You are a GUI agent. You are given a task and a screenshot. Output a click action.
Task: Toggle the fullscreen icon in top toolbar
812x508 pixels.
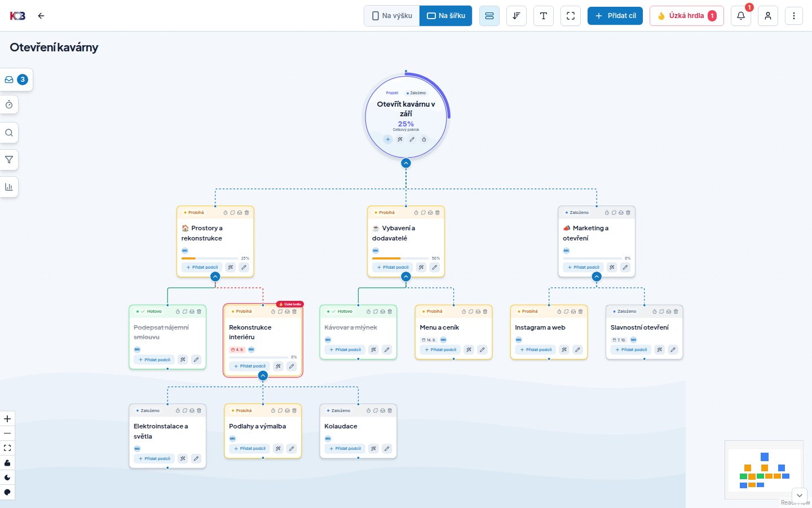tap(571, 16)
